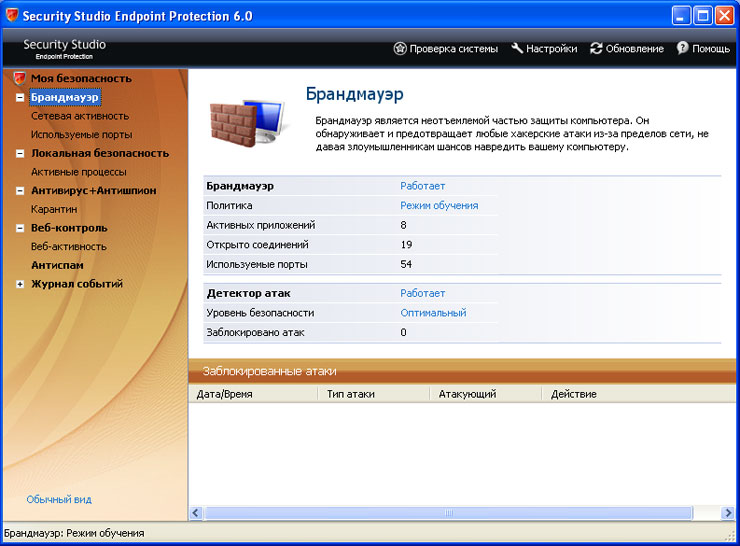The width and height of the screenshot is (740, 546).
Task: Maximize the Security Studio window
Action: (703, 16)
